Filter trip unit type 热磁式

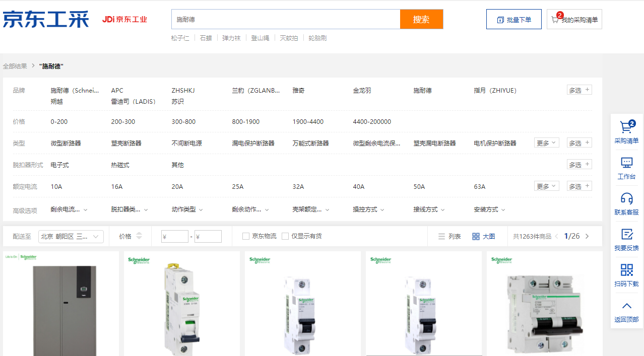120,165
